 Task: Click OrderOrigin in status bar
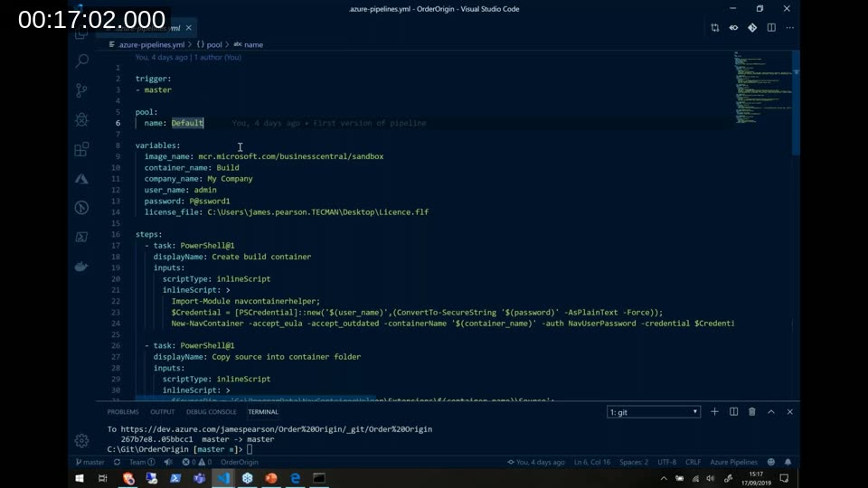(x=239, y=462)
